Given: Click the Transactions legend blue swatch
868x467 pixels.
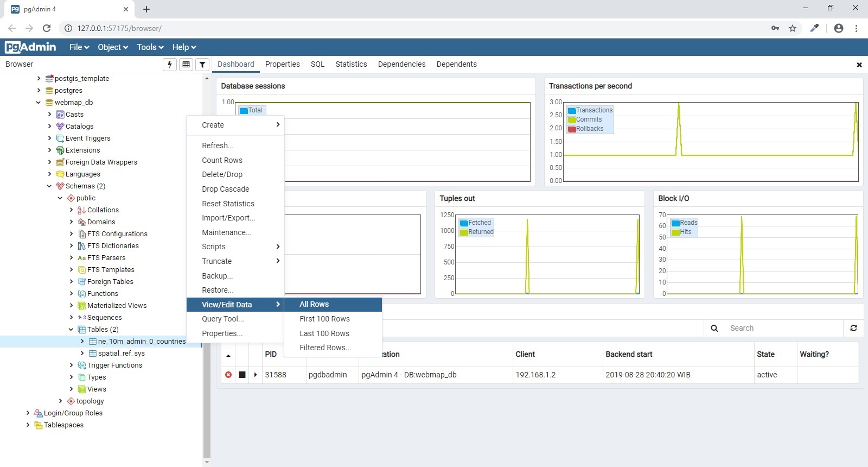Looking at the screenshot, I should coord(572,111).
